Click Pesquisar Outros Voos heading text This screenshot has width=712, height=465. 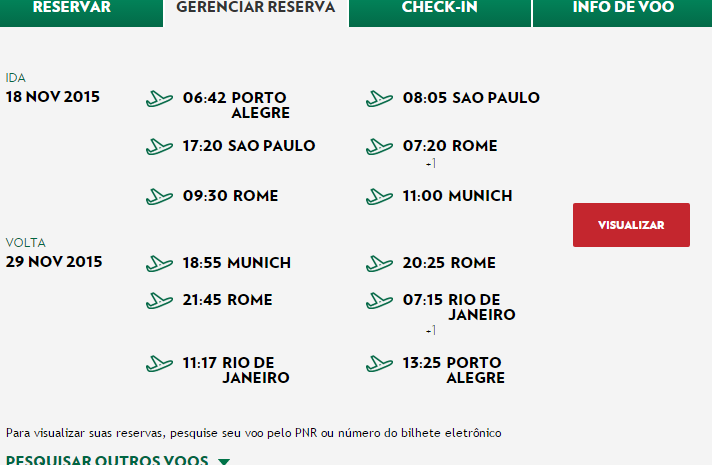pos(107,460)
